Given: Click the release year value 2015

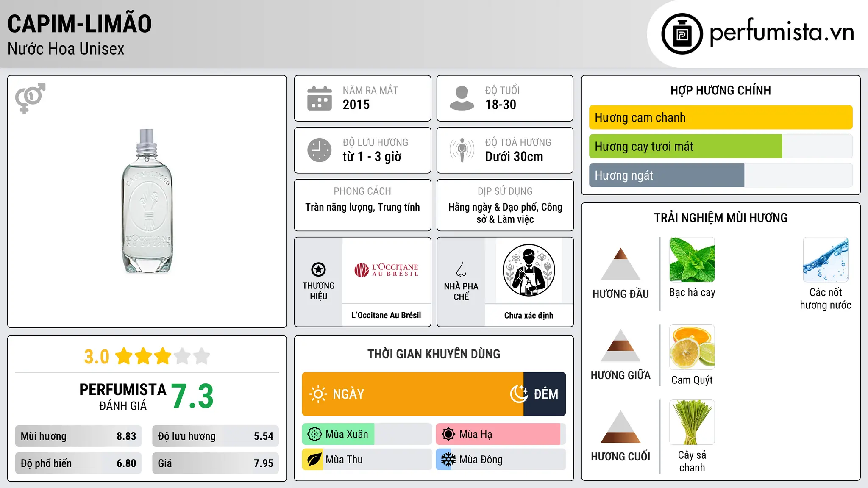Looking at the screenshot, I should (356, 105).
